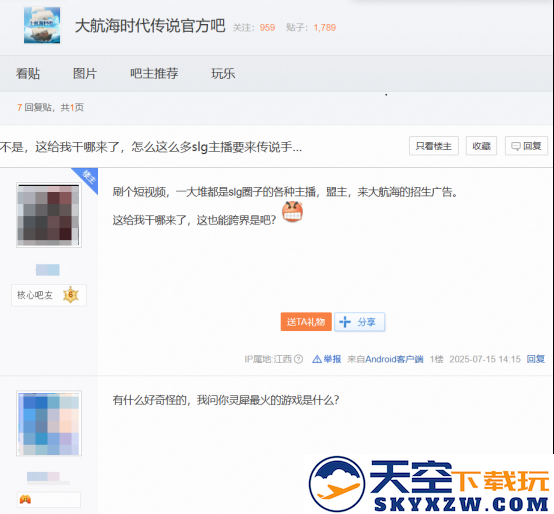Click the 只看楼主 button

pos(434,146)
